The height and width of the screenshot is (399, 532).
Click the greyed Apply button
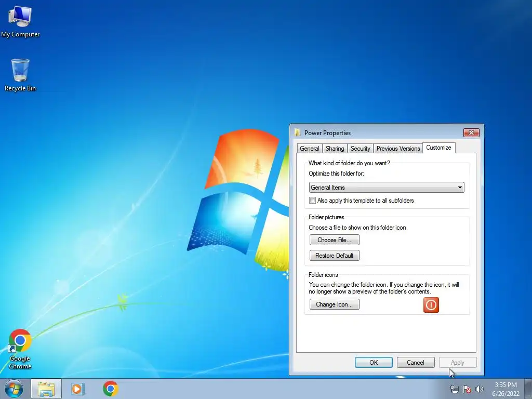click(x=457, y=362)
